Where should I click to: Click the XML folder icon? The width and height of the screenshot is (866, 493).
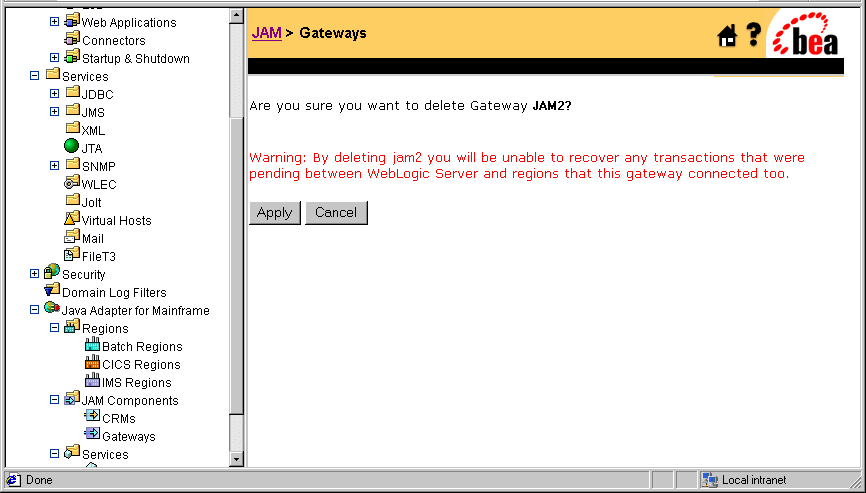pyautogui.click(x=72, y=128)
